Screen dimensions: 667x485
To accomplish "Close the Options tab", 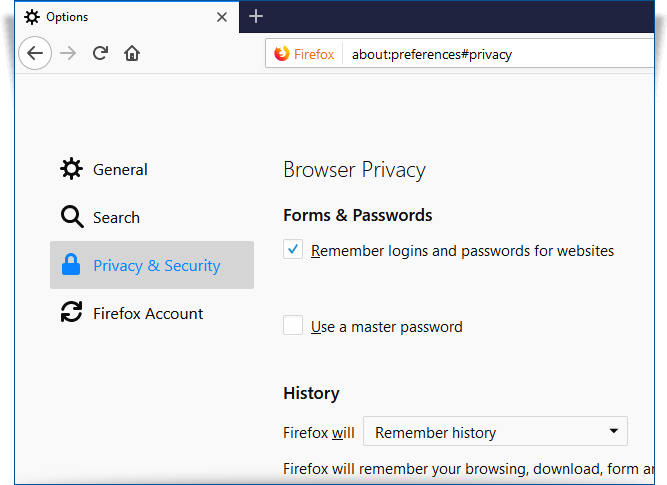I will click(x=222, y=17).
